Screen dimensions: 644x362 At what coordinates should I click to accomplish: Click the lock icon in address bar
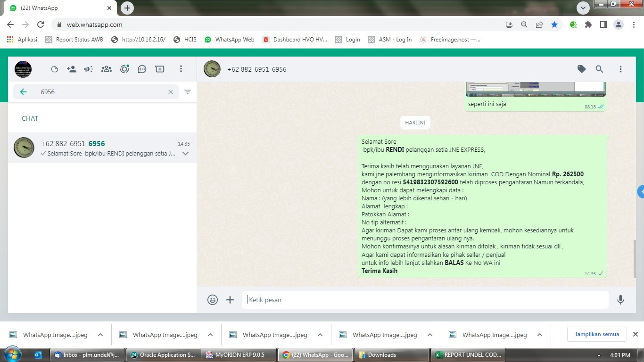point(59,25)
